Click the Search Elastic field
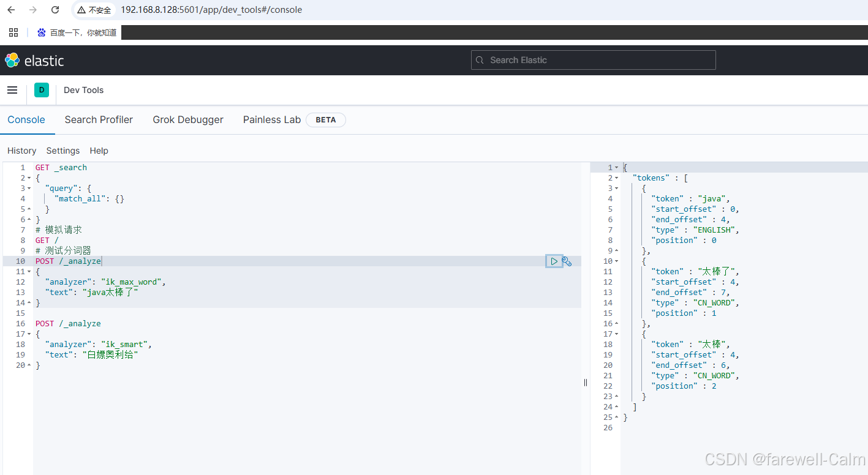Image resolution: width=868 pixels, height=475 pixels. click(593, 60)
